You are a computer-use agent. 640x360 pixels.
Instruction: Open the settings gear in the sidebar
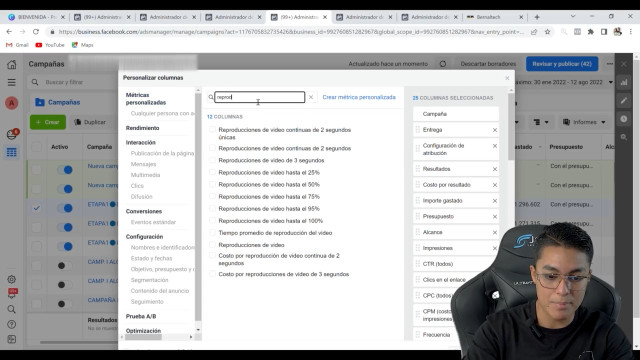pyautogui.click(x=11, y=280)
